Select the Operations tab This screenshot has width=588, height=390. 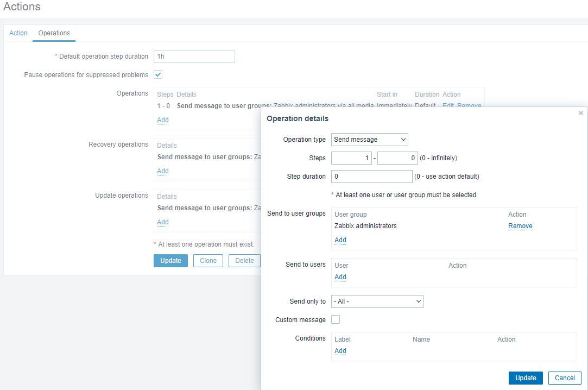tap(54, 33)
